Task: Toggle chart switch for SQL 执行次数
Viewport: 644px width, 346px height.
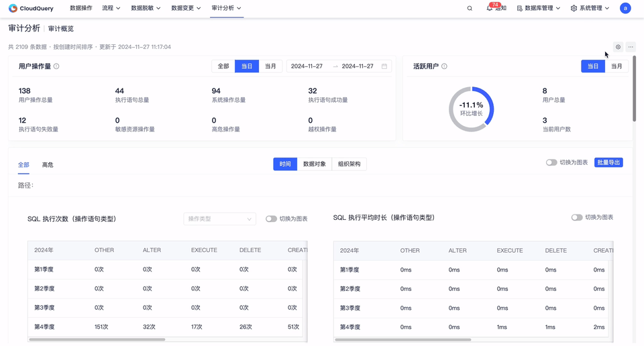Action: [271, 219]
